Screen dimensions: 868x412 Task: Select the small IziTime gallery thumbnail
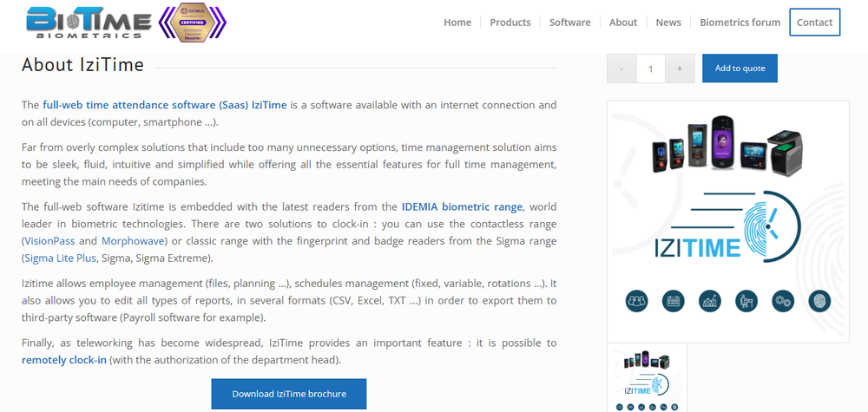tap(648, 377)
